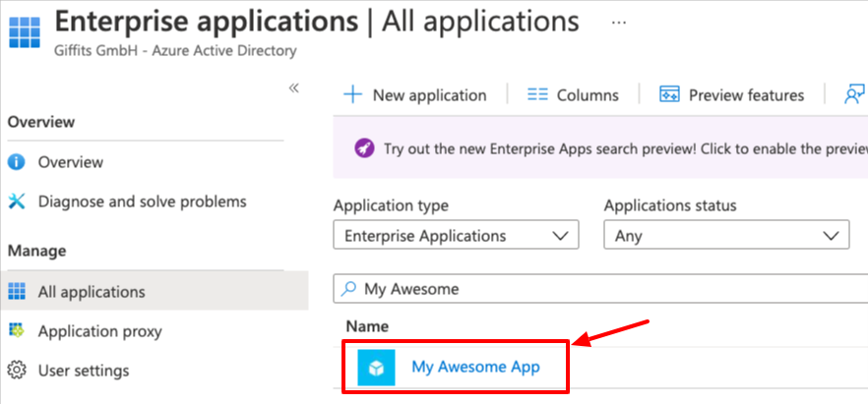Open User settings
Screen dimensions: 868x404
pos(84,370)
